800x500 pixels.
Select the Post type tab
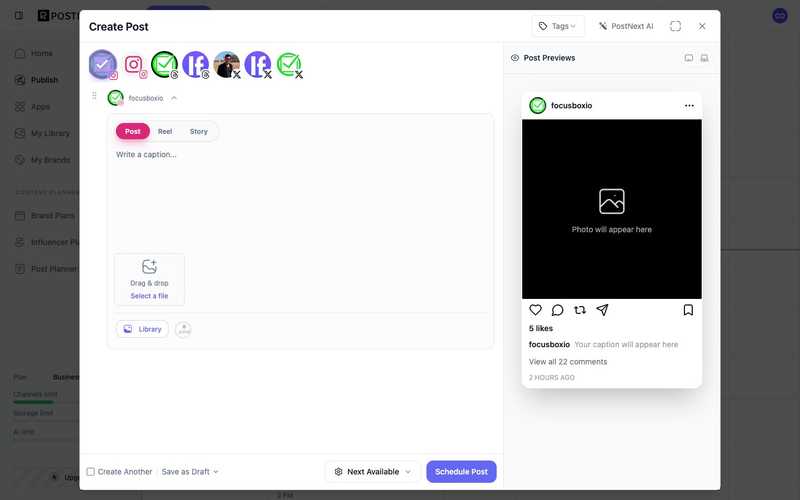(133, 131)
